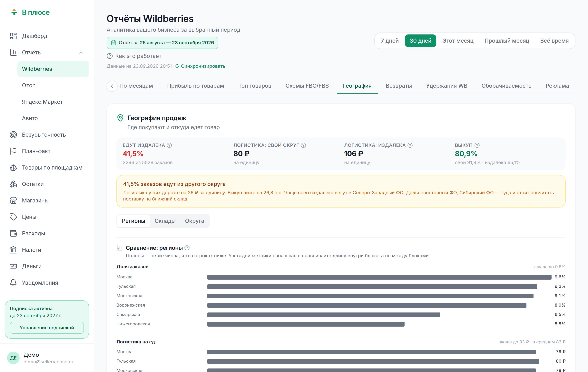The image size is (588, 372).
Task: Click the Управление подпиской button
Action: pos(47,328)
